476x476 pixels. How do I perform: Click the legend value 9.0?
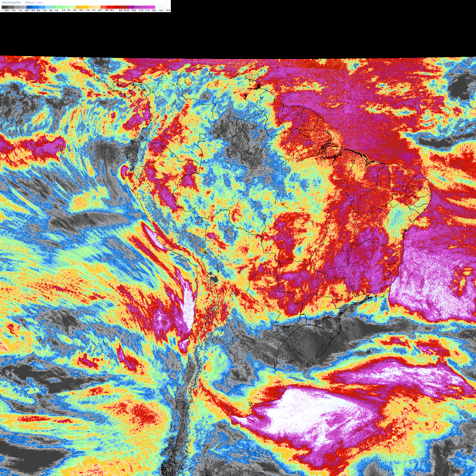[x=112, y=10]
